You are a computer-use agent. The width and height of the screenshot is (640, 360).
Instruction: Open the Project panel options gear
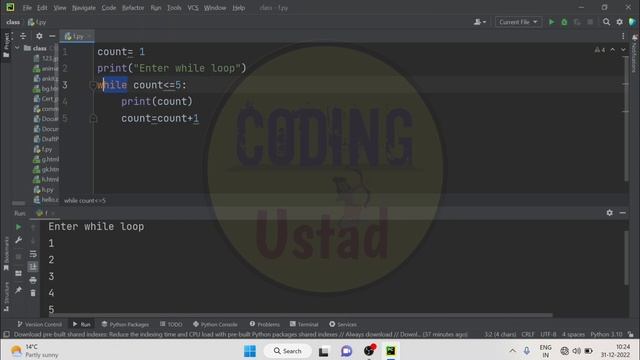coord(39,36)
